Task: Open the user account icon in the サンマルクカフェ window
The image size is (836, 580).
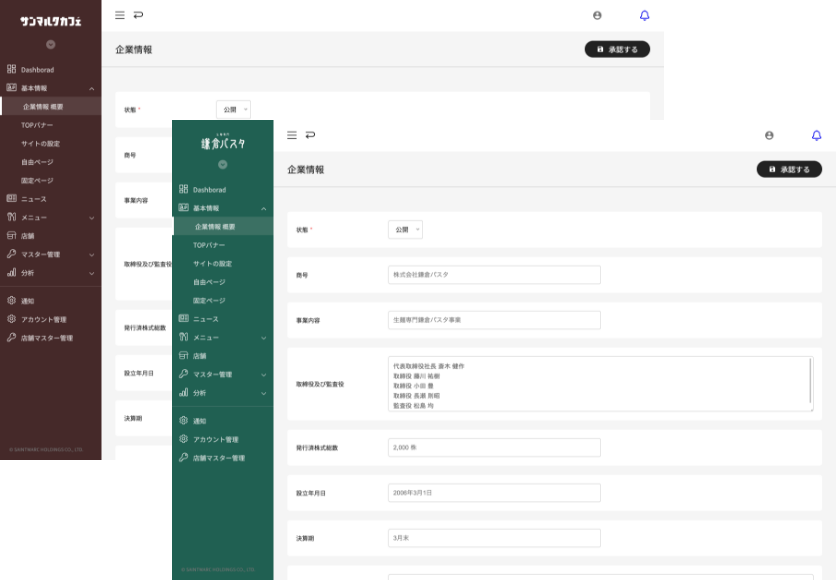Action: [x=597, y=15]
